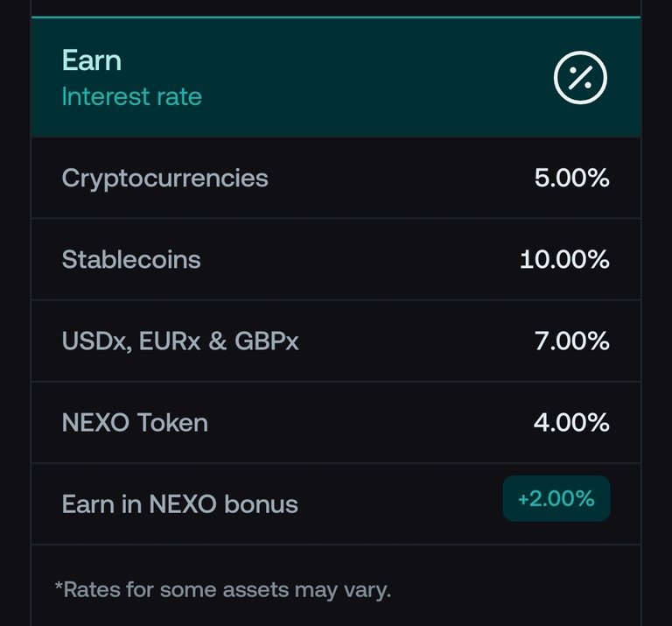Select the Earn in NEXO bonus label

tap(180, 503)
